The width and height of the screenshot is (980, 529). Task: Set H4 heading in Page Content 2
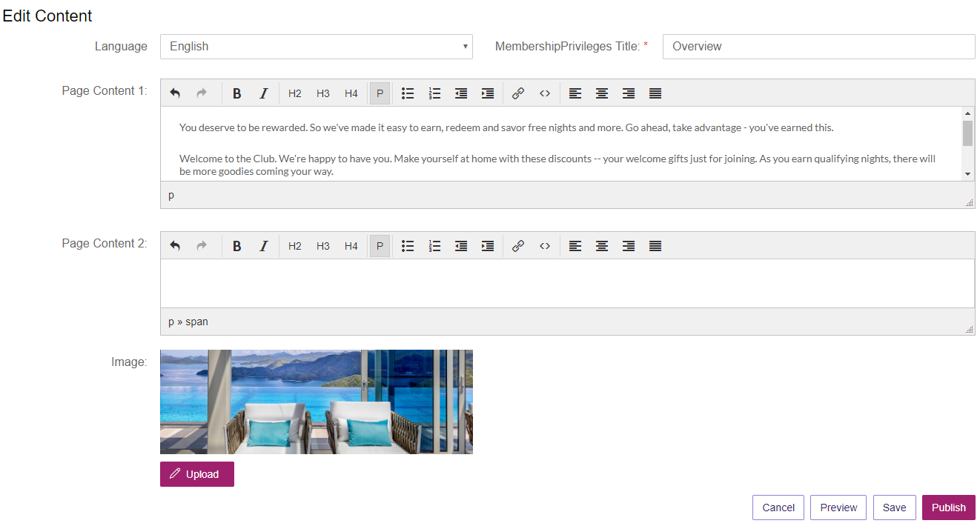click(x=351, y=246)
